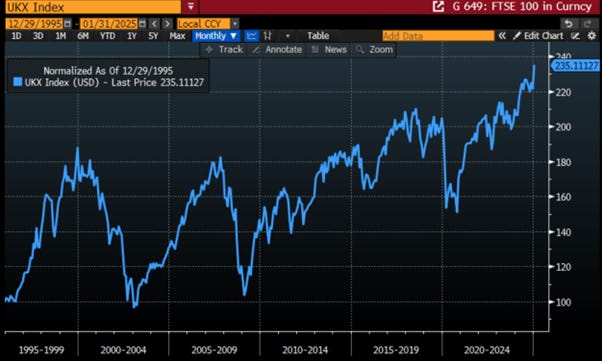
Task: Show News on the chart
Action: (329, 50)
